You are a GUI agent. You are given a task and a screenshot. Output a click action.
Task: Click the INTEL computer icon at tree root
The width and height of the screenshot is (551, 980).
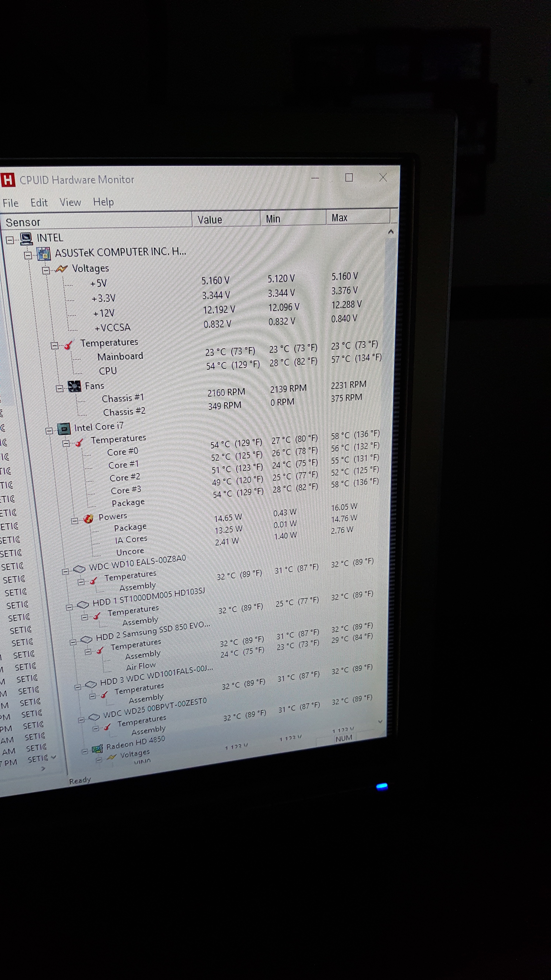26,239
